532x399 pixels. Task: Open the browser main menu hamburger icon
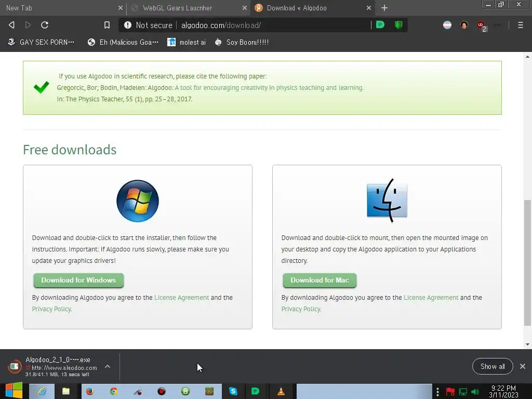521,25
